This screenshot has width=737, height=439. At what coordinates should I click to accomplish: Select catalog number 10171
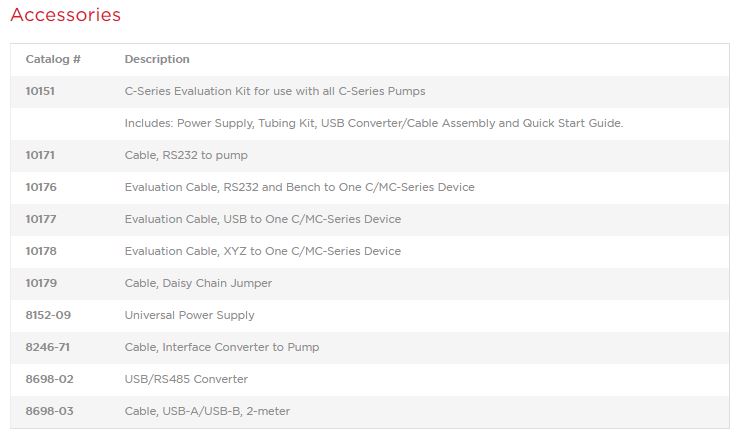[41, 155]
